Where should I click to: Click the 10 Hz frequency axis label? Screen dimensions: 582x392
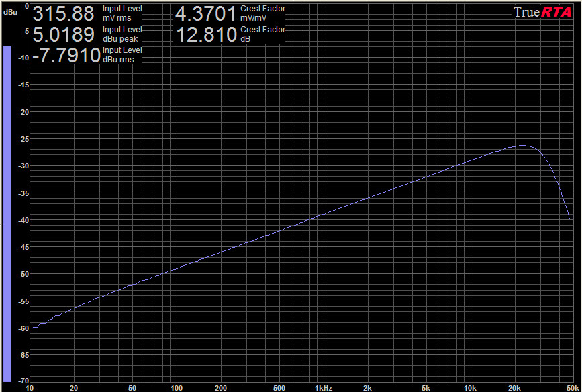pyautogui.click(x=30, y=387)
